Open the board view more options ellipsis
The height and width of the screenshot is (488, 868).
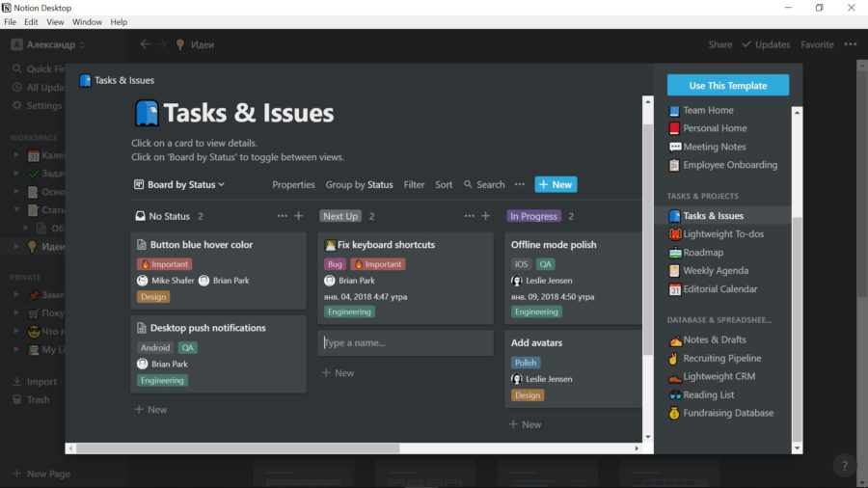tap(519, 184)
